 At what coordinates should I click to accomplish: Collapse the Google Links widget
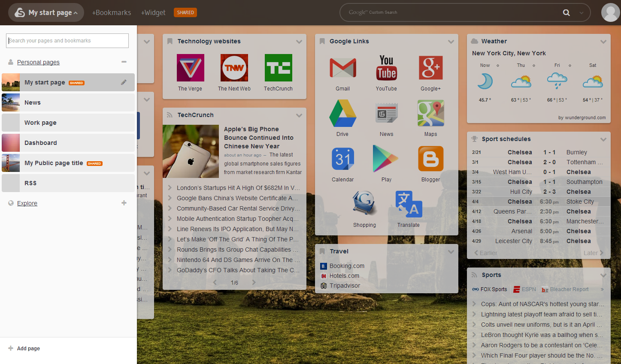tap(451, 42)
